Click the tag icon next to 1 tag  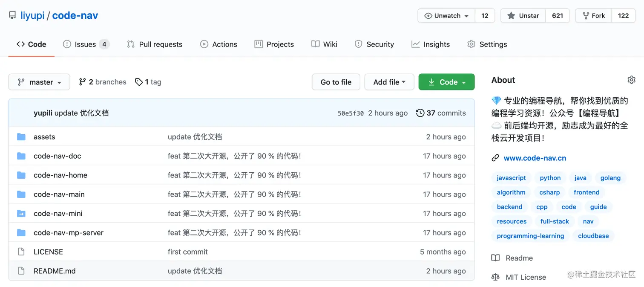coord(138,82)
